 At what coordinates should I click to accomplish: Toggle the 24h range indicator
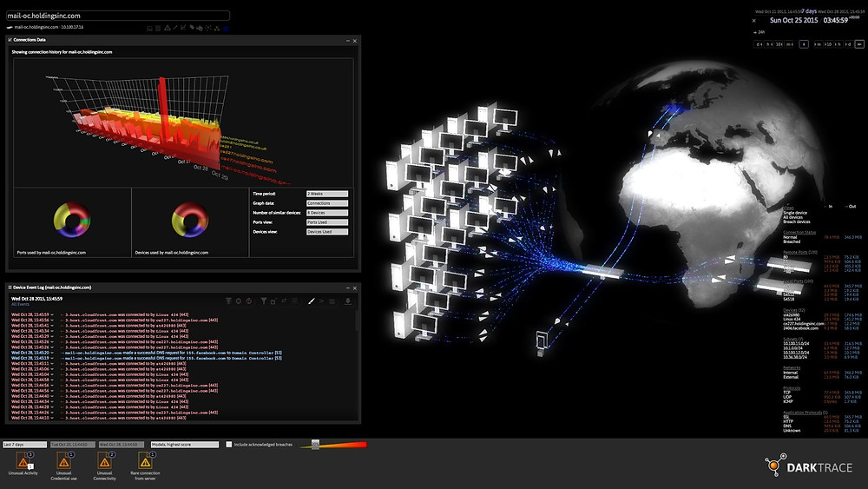coord(759,32)
